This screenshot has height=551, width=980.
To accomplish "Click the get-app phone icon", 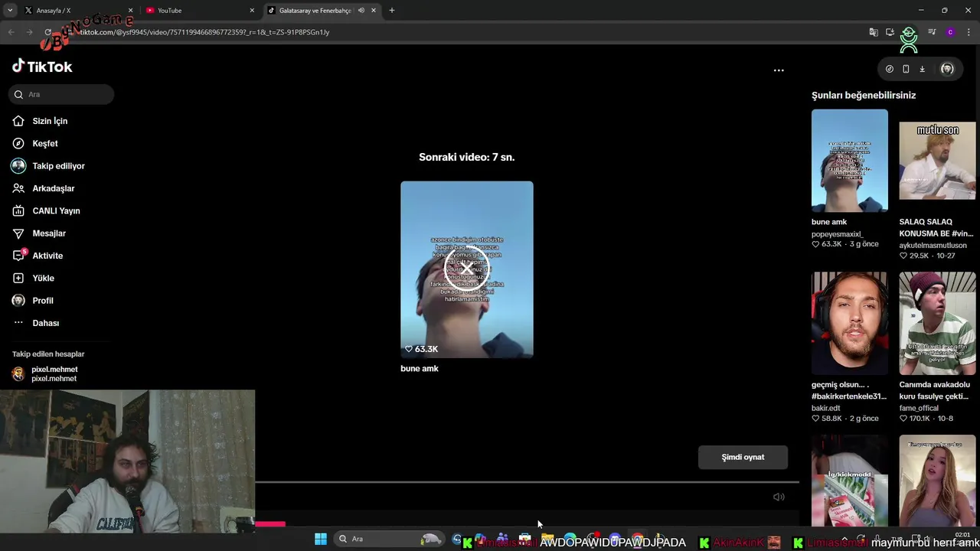I will [906, 69].
